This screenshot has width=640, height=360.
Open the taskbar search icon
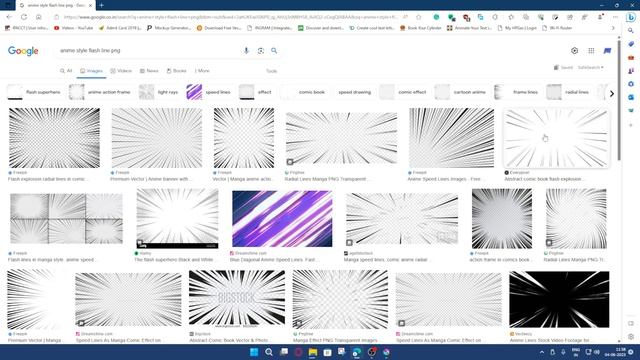[x=269, y=352]
